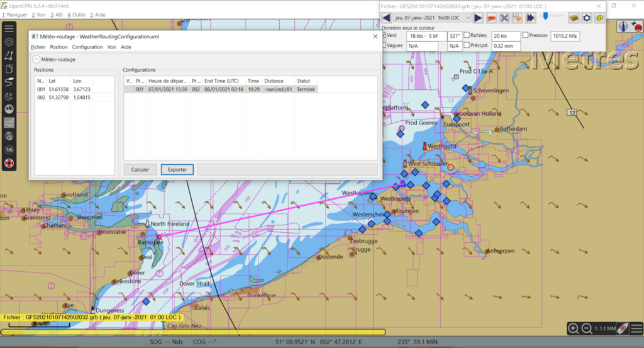Open Configuration menu in Météo-routage window
The width and height of the screenshot is (644, 348).
click(x=87, y=47)
